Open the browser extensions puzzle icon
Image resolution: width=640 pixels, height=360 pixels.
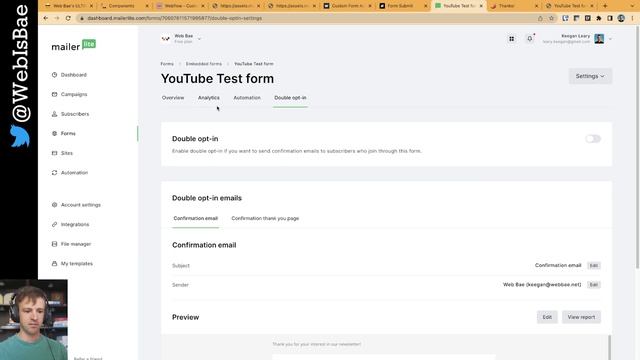(598, 18)
